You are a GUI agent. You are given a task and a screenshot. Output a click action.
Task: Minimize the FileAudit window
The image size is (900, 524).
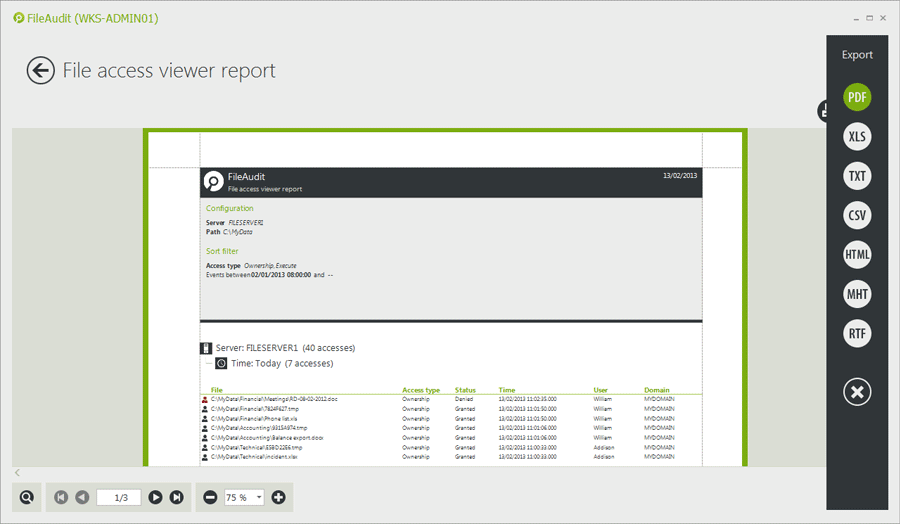coord(856,18)
